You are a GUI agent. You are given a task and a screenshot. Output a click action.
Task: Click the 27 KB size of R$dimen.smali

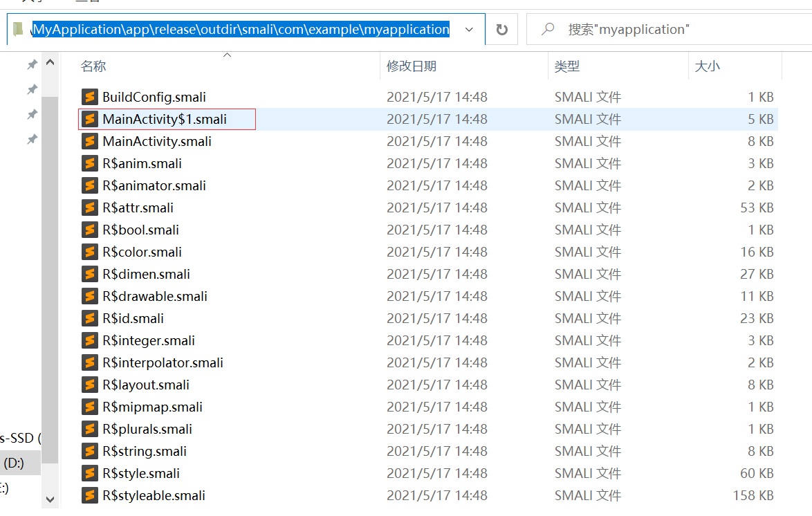tap(757, 274)
